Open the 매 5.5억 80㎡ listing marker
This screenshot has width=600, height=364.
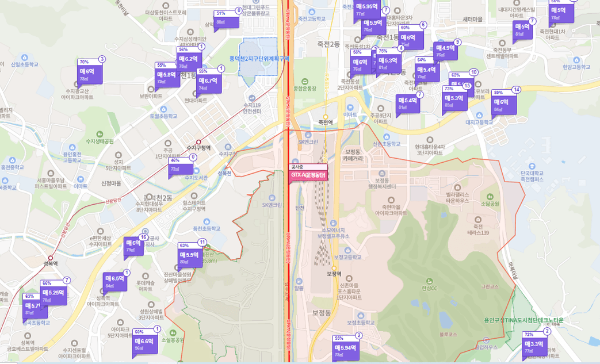190,255
